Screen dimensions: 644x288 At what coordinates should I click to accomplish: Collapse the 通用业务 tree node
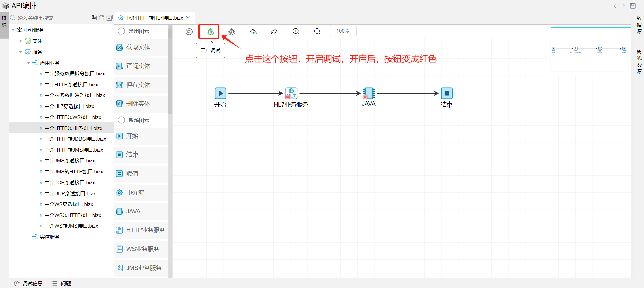tap(28, 63)
